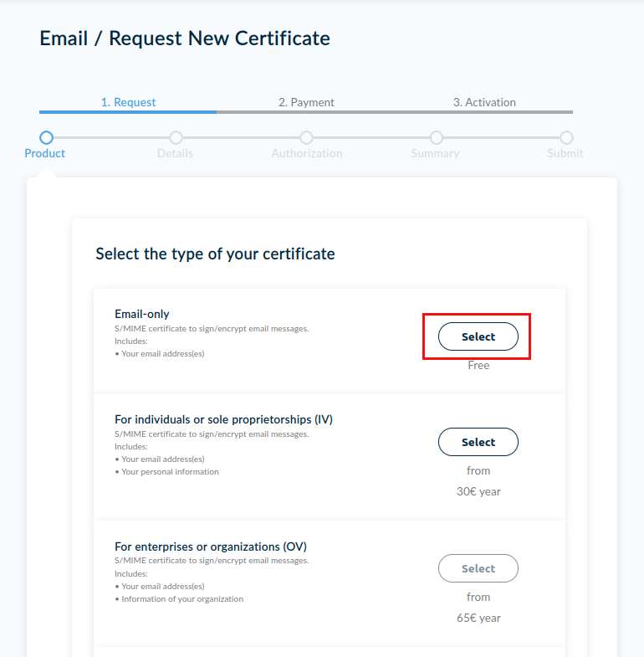Click the Details step circle
Viewport: 644px width, 657px height.
coord(176,137)
